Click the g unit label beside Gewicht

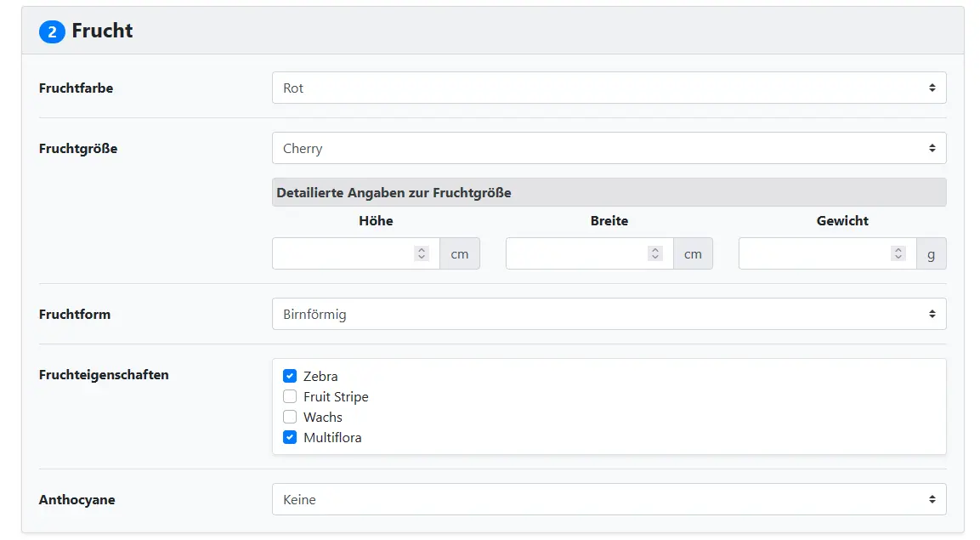pos(931,253)
